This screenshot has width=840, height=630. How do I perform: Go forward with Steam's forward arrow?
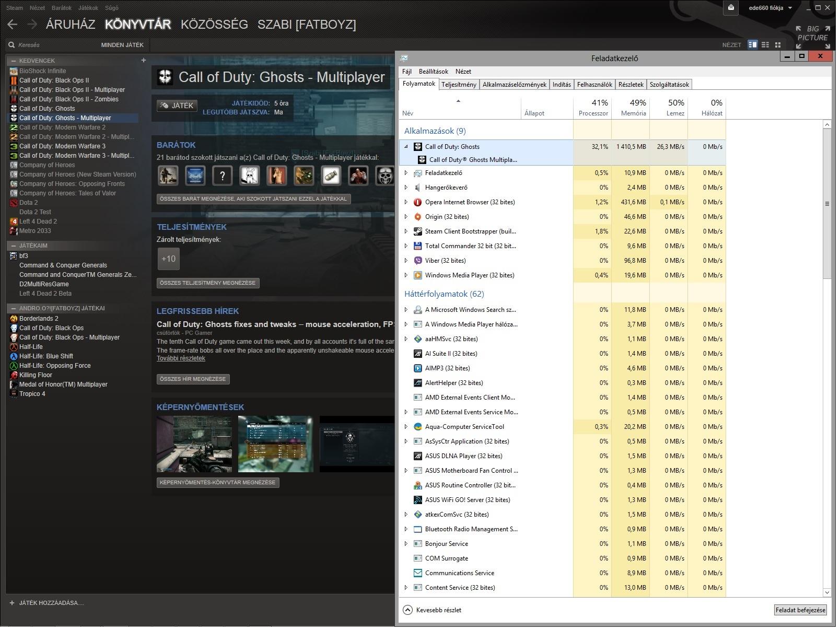[32, 24]
